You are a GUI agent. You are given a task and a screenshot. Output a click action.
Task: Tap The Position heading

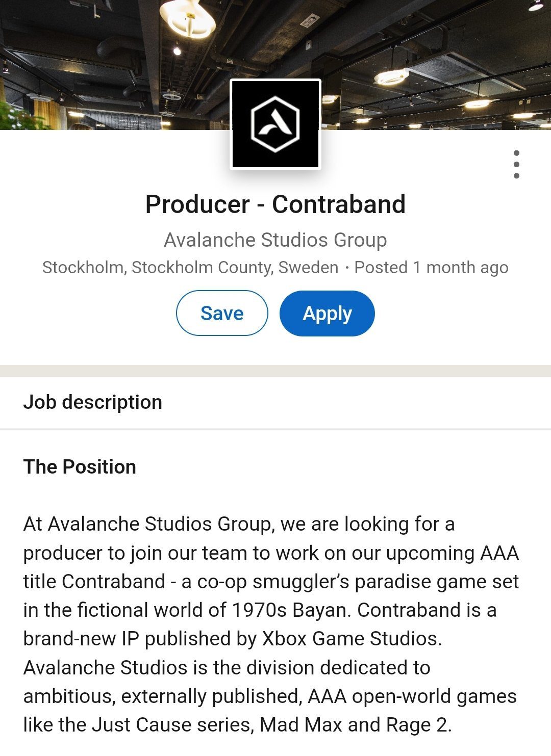(80, 467)
